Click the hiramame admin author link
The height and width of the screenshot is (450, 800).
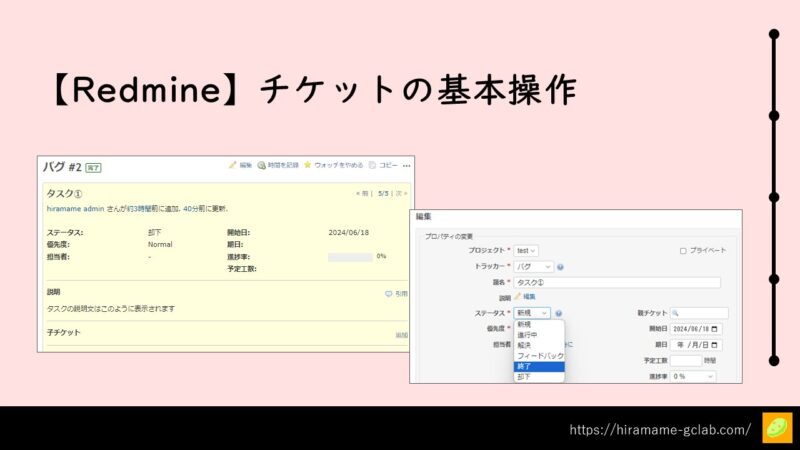click(x=76, y=209)
